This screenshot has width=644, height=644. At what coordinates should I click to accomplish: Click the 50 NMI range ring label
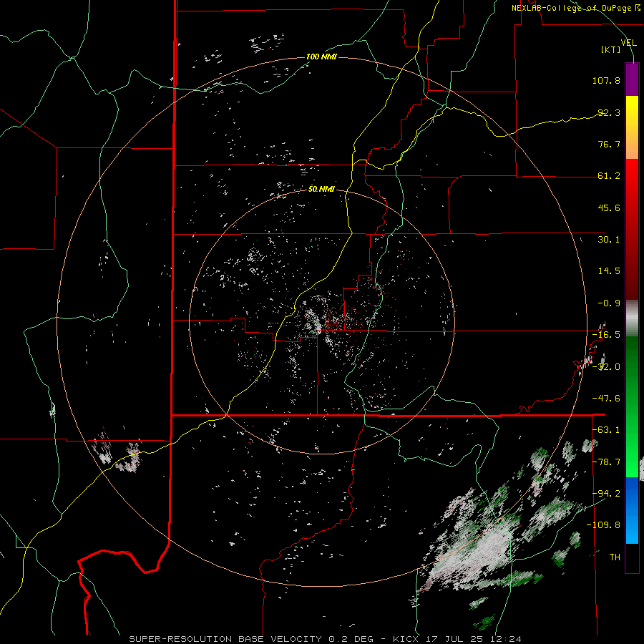coord(321,190)
